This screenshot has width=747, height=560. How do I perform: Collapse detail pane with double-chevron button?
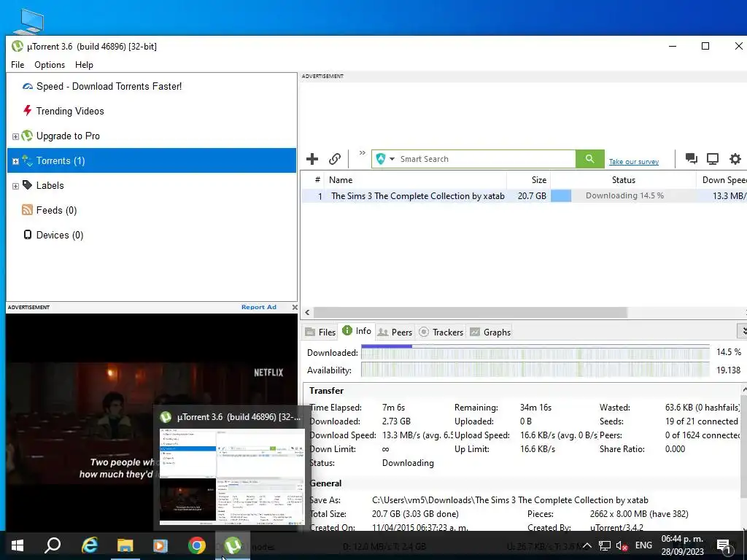coord(742,330)
